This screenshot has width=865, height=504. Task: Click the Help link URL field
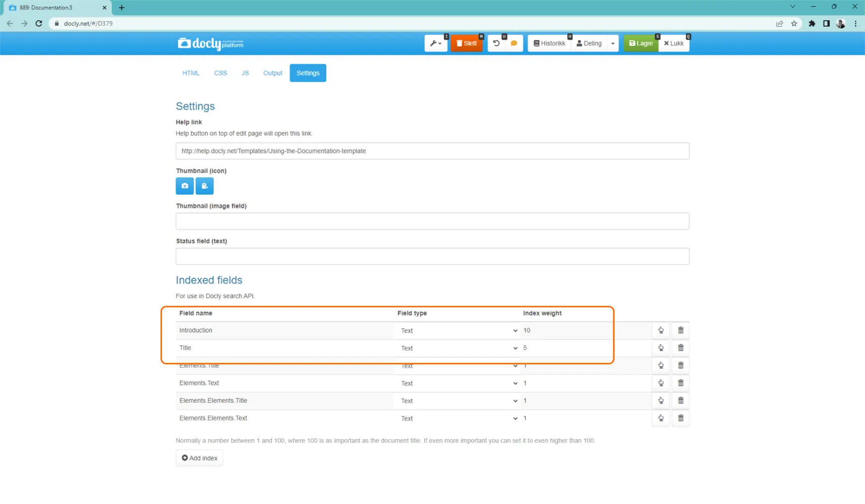point(432,151)
